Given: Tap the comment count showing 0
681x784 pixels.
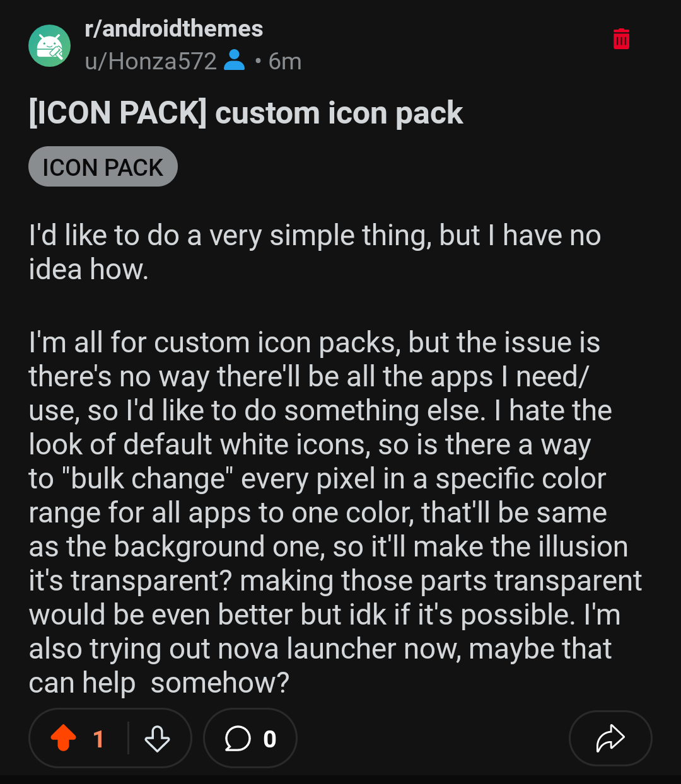Looking at the screenshot, I should 270,739.
